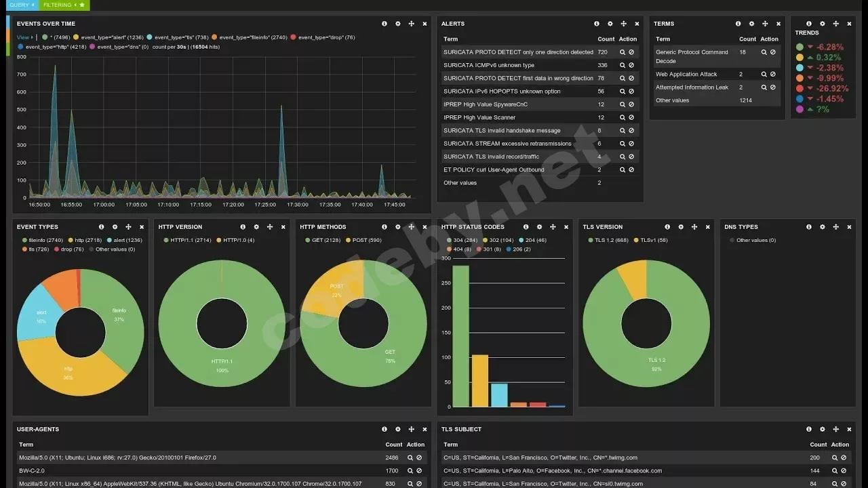Screen dimensions: 868x488
Task: Click move handle of Alerts panel
Action: pos(623,24)
